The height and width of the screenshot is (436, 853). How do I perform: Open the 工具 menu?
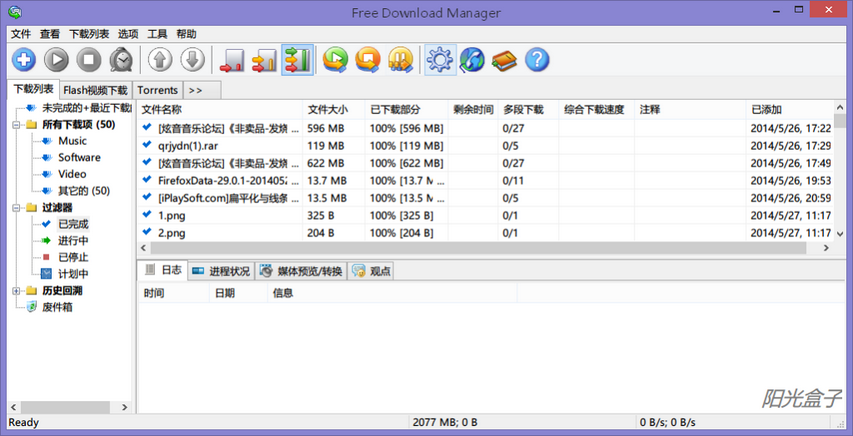coord(157,34)
